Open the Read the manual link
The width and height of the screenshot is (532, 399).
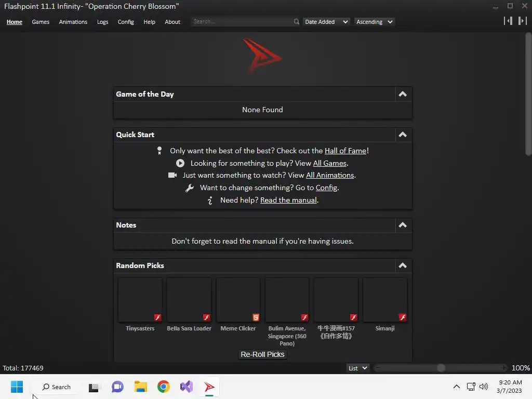[288, 200]
